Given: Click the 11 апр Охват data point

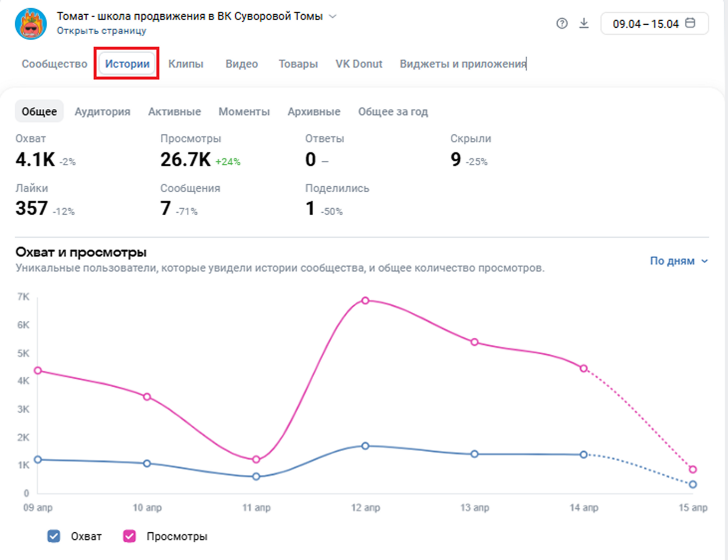Looking at the screenshot, I should pyautogui.click(x=256, y=476).
